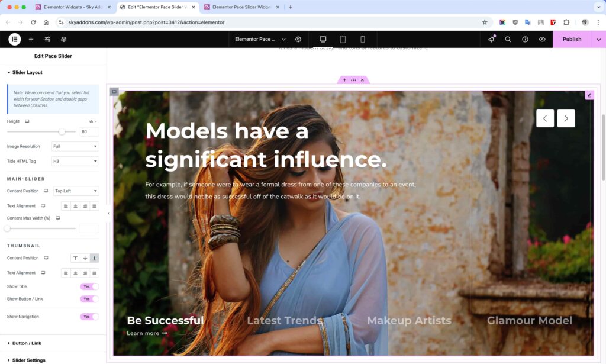Toggle Show Button / Link switch
The image size is (606, 364).
point(90,299)
